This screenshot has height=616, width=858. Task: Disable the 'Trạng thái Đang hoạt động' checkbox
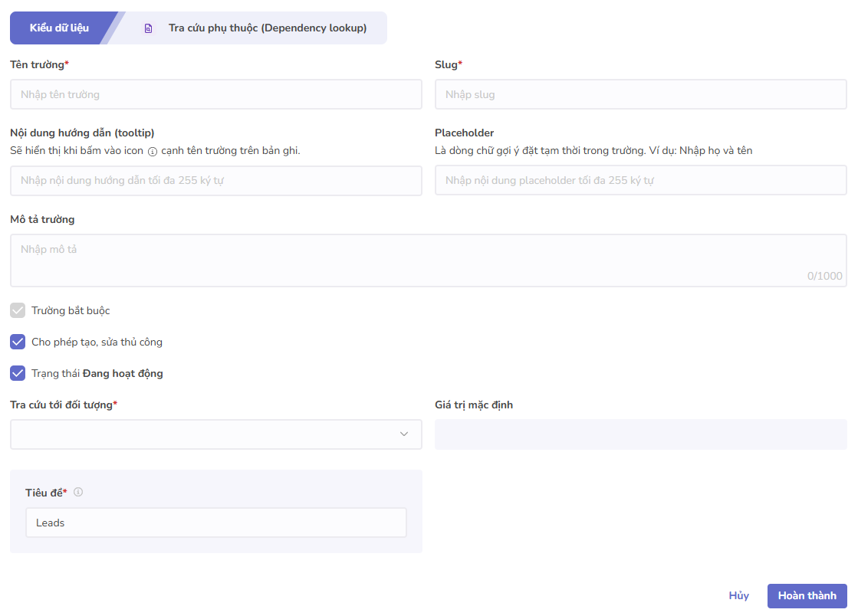(18, 373)
